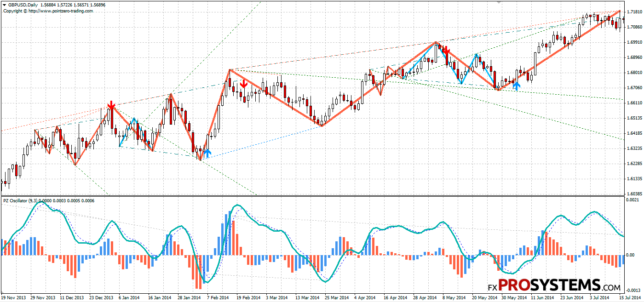Click price level 1.60385 on the axis
The width and height of the screenshot is (644, 302).
click(x=635, y=194)
